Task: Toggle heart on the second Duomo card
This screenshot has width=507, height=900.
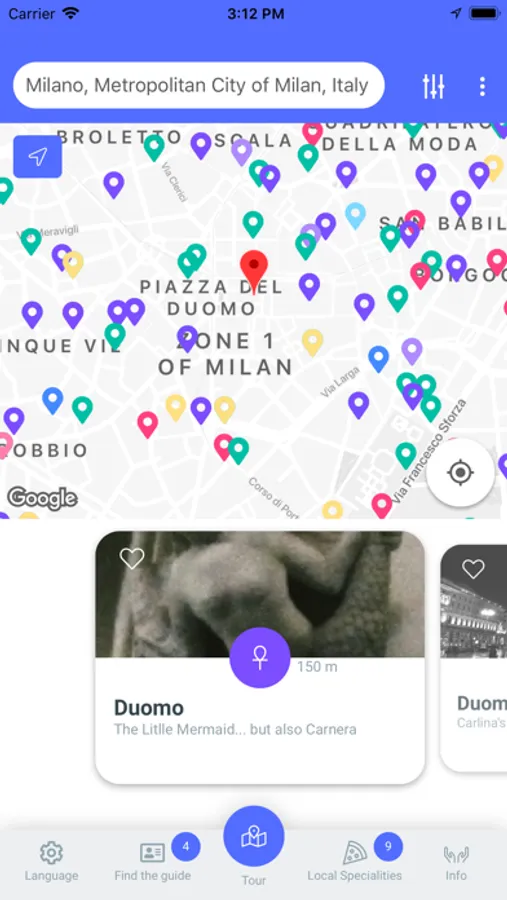Action: tap(474, 568)
